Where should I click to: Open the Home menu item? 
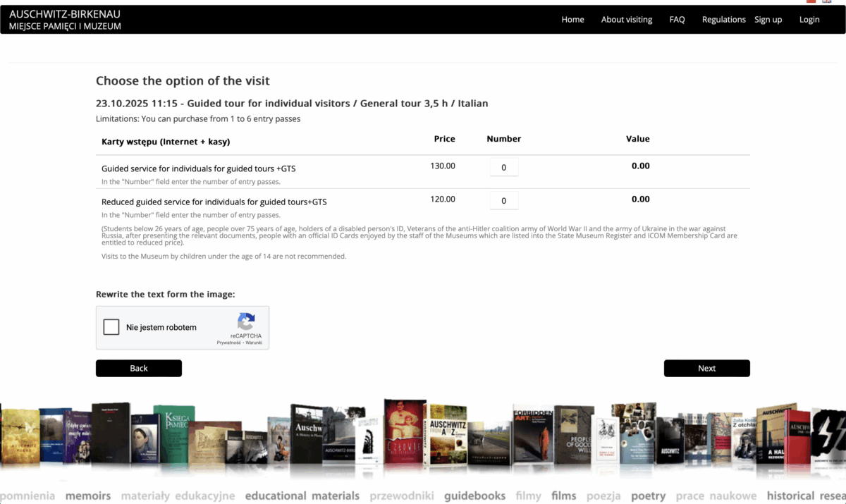[572, 20]
